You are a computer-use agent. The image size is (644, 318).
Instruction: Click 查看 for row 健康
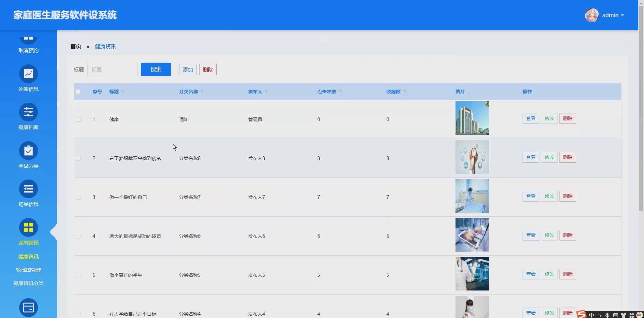531,118
